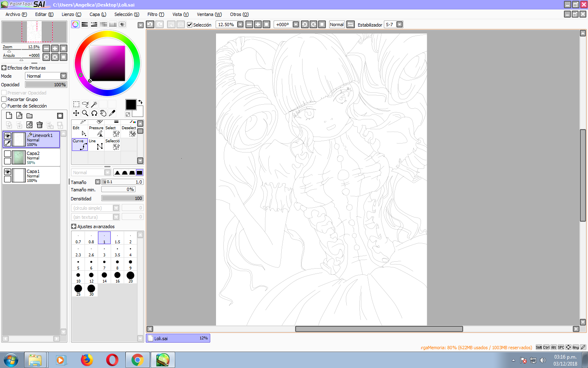The image size is (588, 368).
Task: Click the black foreground color swatch
Action: (x=131, y=105)
